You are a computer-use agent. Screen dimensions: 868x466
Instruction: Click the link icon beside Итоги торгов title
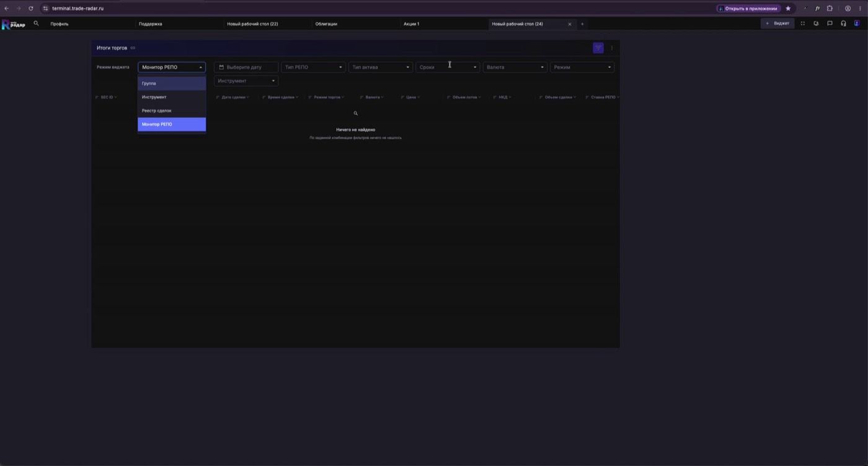133,48
